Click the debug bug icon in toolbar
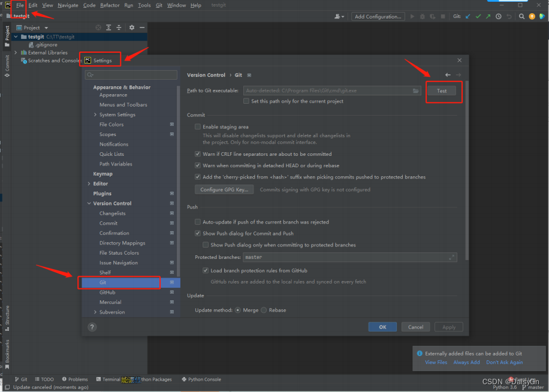The width and height of the screenshot is (549, 392). tap(423, 16)
